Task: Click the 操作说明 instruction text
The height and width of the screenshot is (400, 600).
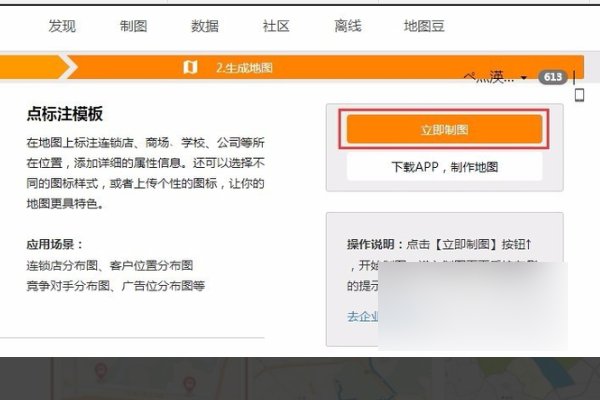Action: click(439, 244)
